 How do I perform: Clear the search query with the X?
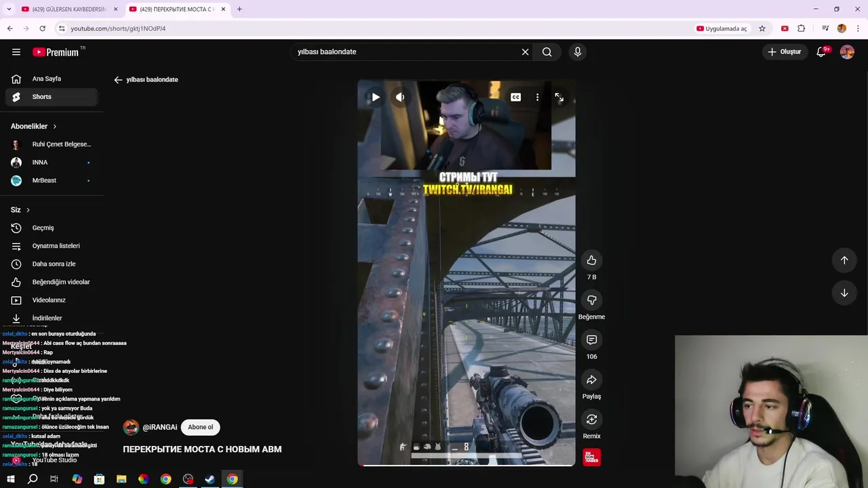525,52
